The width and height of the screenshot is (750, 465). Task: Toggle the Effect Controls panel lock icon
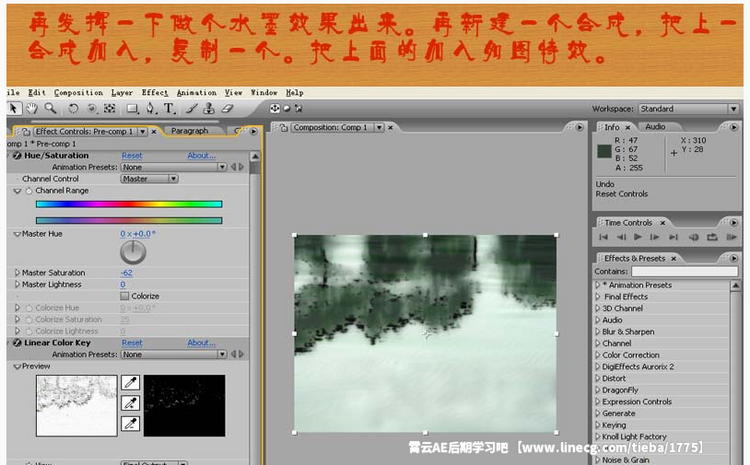(26, 132)
